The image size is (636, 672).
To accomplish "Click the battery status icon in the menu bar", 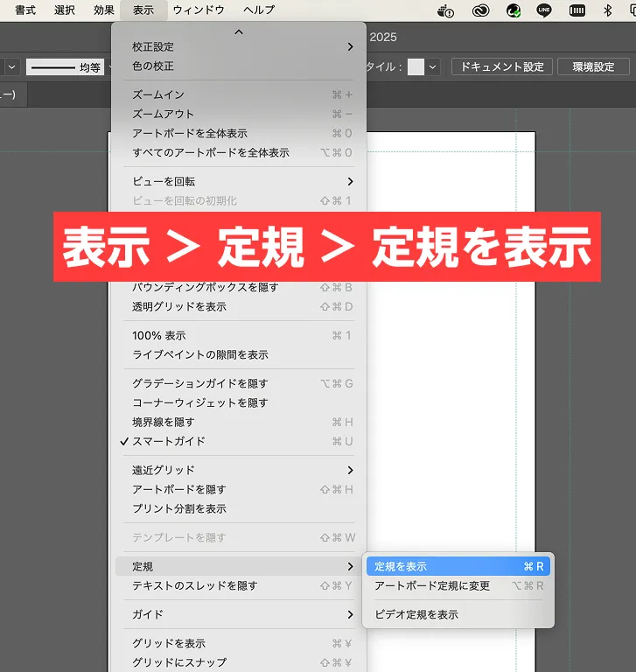I will pyautogui.click(x=577, y=10).
